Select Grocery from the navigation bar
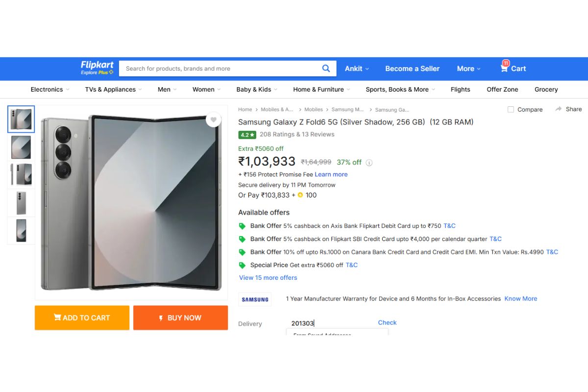 pos(546,89)
